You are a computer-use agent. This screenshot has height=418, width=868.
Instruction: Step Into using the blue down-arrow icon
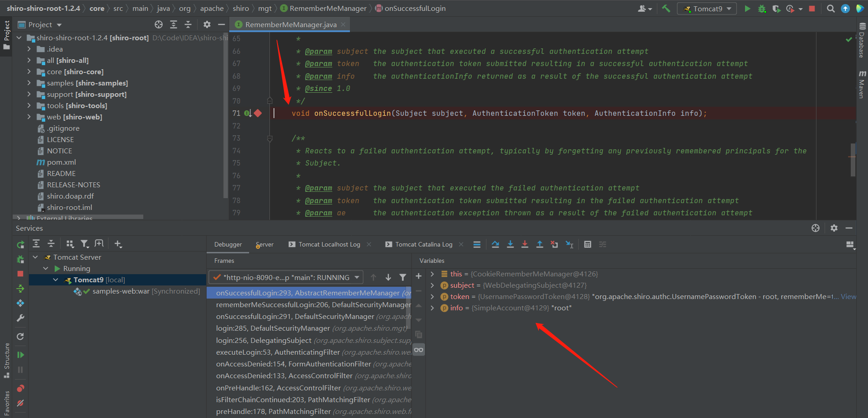tap(510, 244)
